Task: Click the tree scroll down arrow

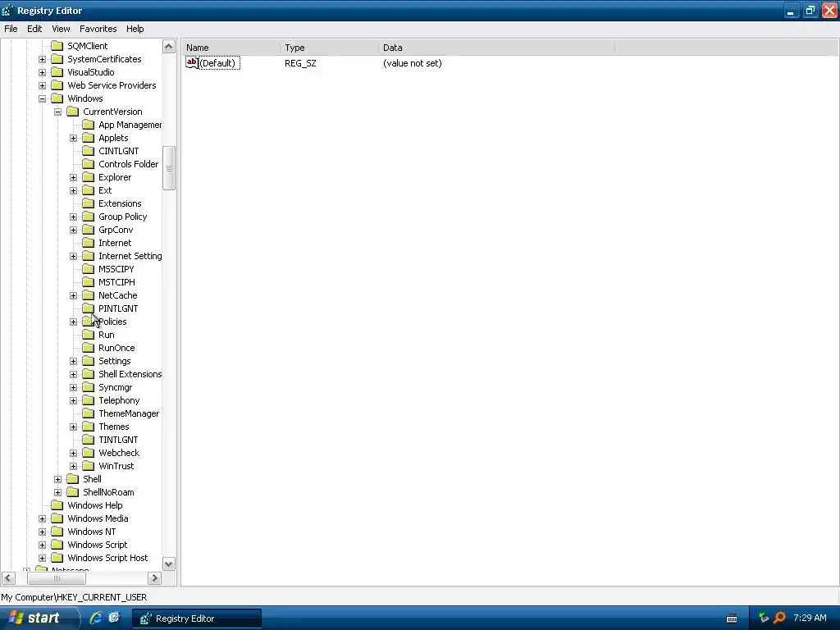Action: [x=169, y=564]
